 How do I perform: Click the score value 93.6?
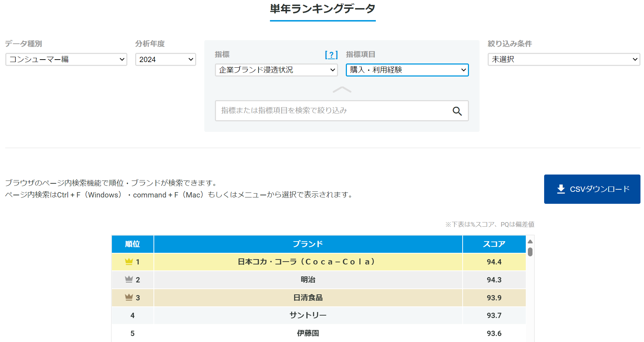(494, 334)
